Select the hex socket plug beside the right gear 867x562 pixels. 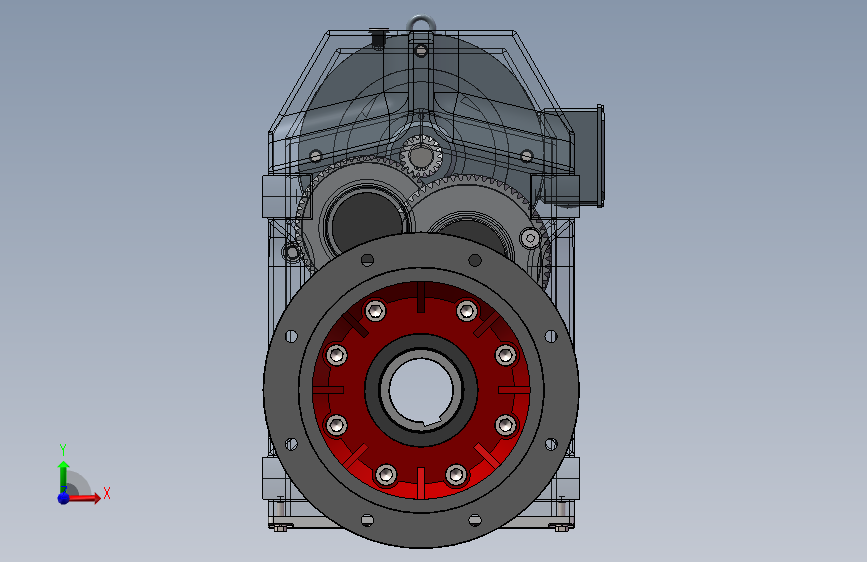(x=530, y=239)
